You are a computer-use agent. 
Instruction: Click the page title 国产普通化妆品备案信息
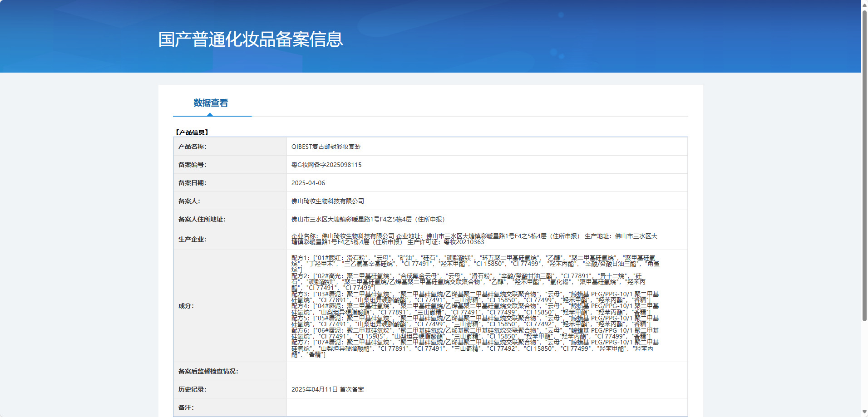pos(250,39)
